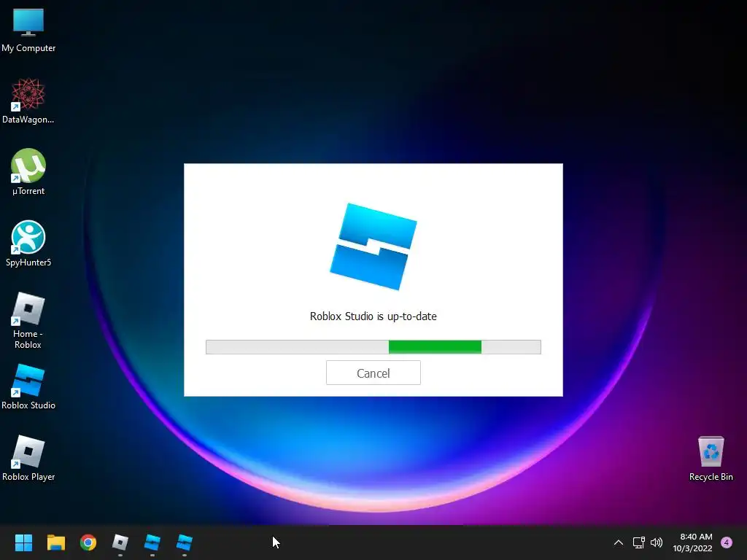The image size is (747, 560).
Task: Open notifications badge showing 4
Action: point(727,542)
